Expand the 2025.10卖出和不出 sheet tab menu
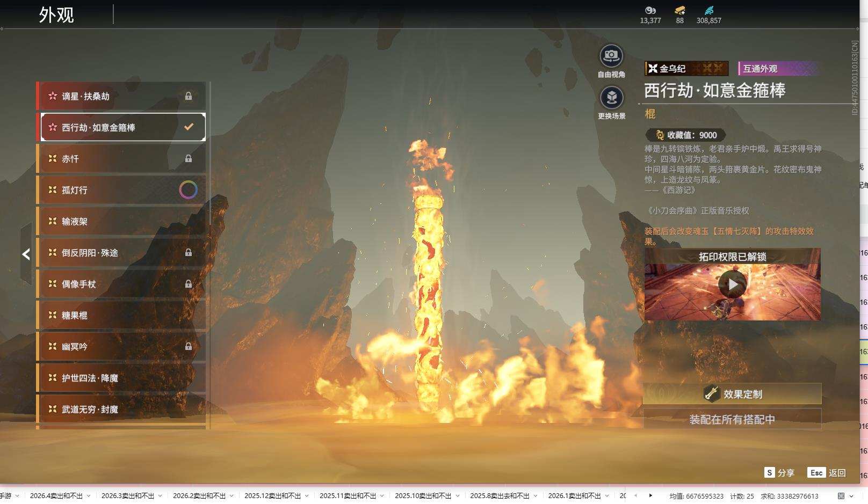Screen dimensions: 868x504 (457, 496)
